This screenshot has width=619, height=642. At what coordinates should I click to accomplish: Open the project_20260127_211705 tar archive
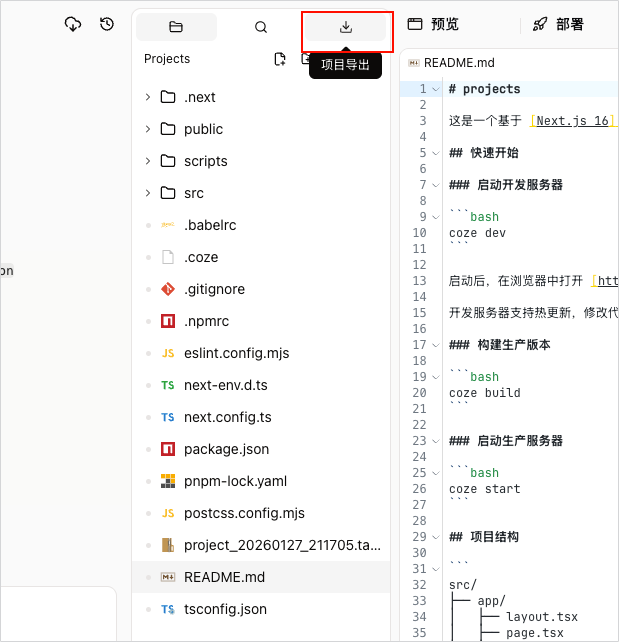(x=261, y=545)
